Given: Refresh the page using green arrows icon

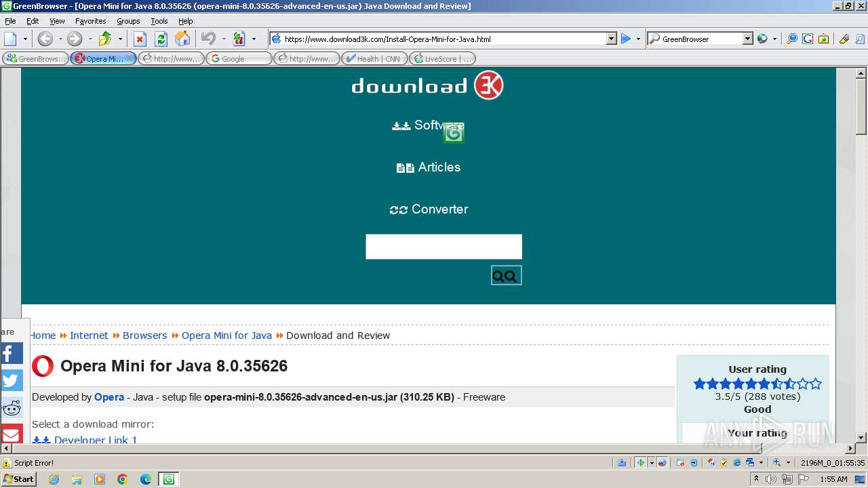Looking at the screenshot, I should [x=161, y=39].
